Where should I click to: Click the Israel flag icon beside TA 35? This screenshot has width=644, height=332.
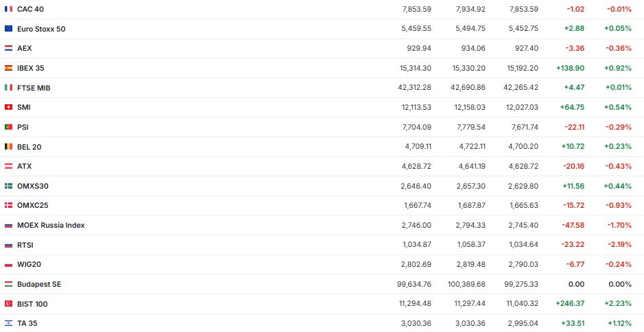[8, 323]
